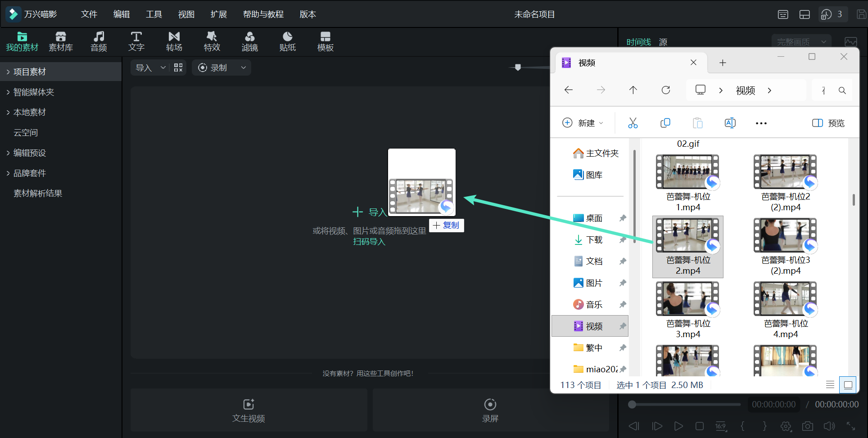Image resolution: width=868 pixels, height=438 pixels.
Task: Open the 音频 audio panel
Action: click(99, 42)
